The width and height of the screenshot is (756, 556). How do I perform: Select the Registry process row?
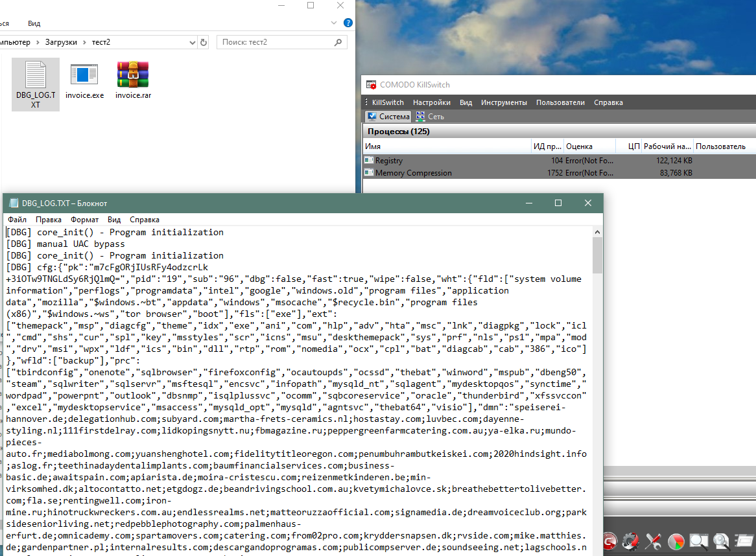[560, 161]
